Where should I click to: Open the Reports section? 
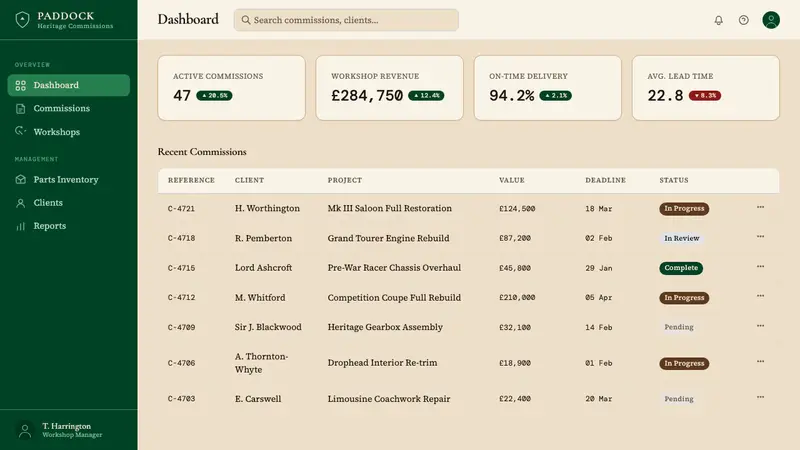click(68, 226)
